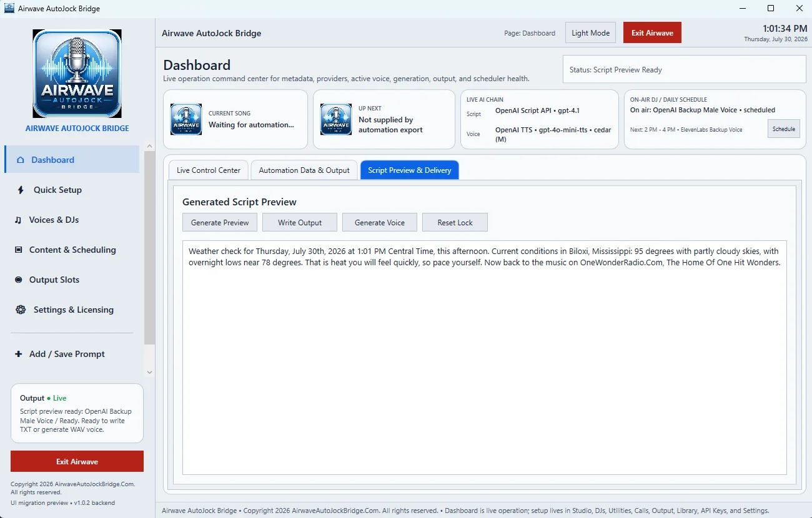This screenshot has width=812, height=518.
Task: Click the sidebar scrollbar up arrow
Action: [x=149, y=146]
